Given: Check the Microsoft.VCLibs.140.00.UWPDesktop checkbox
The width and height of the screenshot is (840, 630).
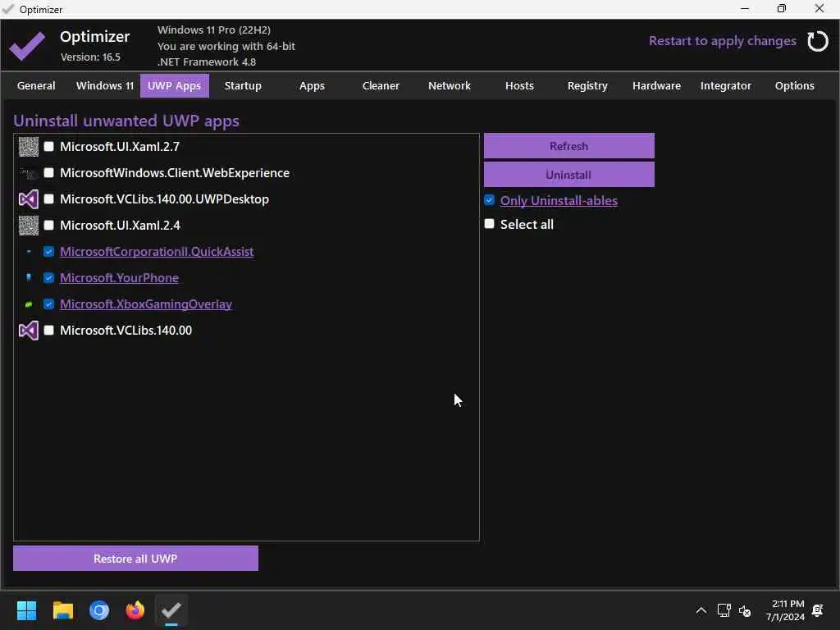Looking at the screenshot, I should pyautogui.click(x=48, y=199).
